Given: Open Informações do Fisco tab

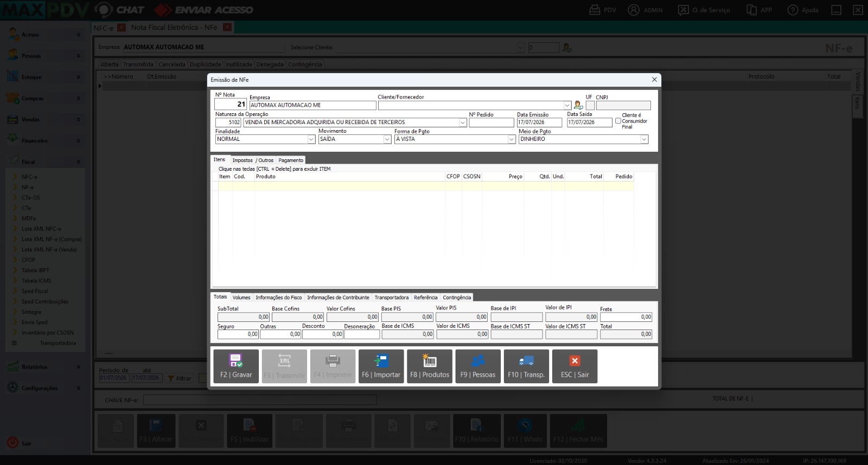Looking at the screenshot, I should (279, 298).
